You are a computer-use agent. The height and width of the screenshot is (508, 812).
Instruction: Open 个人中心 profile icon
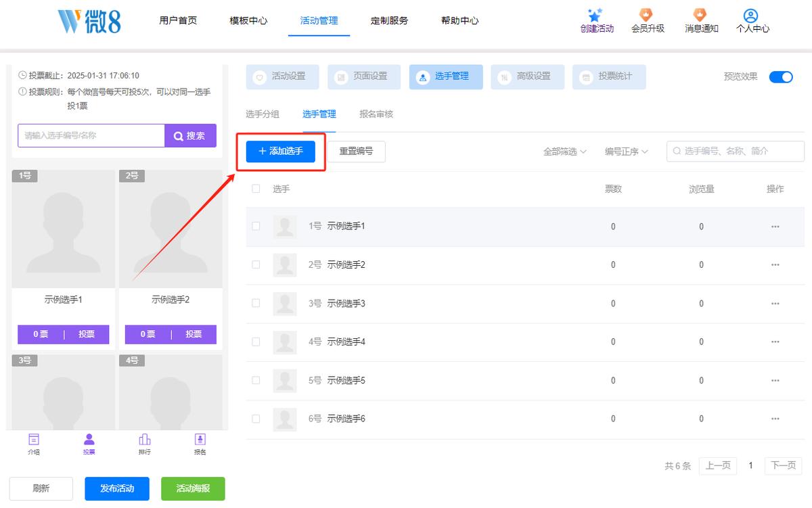[750, 15]
